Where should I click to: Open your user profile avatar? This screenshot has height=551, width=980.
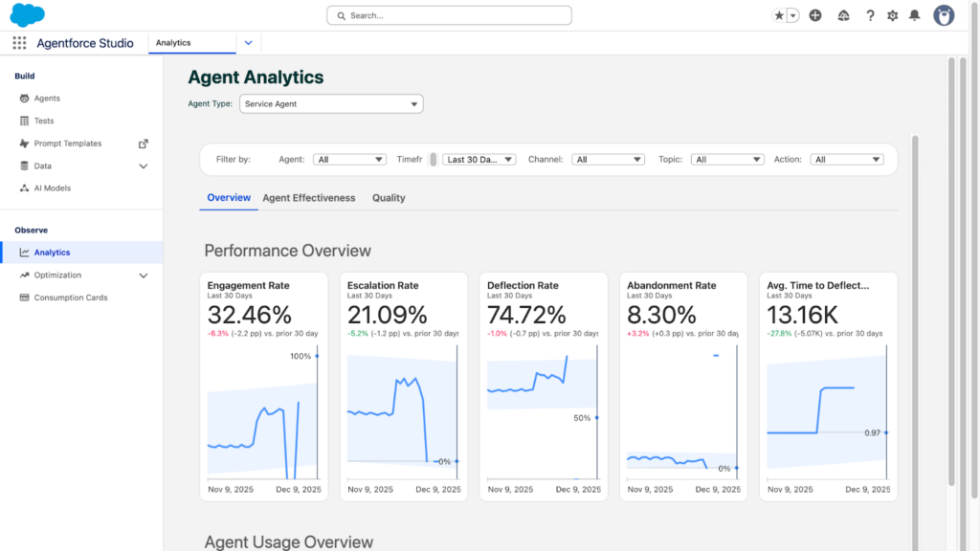(944, 15)
